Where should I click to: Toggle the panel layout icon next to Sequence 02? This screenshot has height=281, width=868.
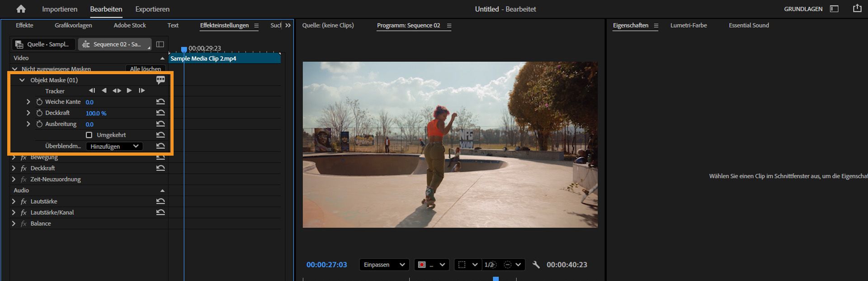point(160,44)
